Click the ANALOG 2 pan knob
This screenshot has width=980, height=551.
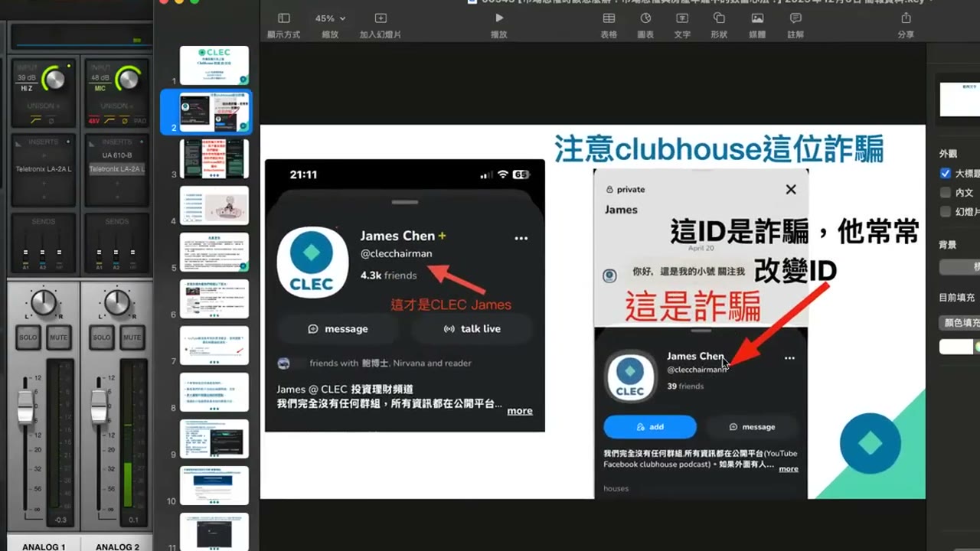click(117, 302)
